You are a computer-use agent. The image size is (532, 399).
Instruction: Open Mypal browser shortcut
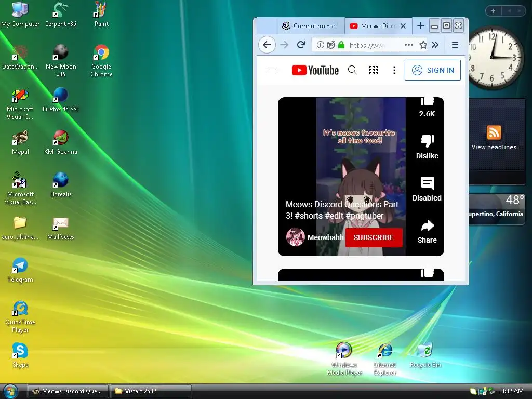pos(20,142)
